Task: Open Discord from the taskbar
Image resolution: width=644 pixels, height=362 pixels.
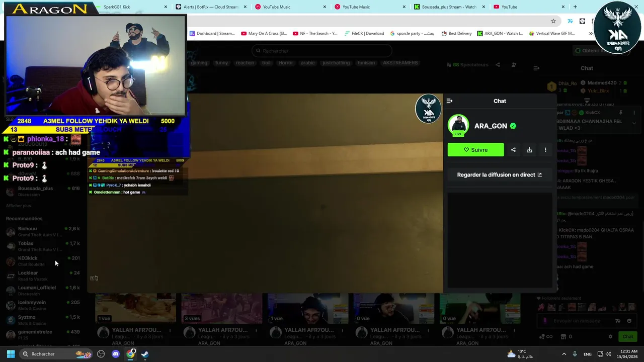Action: [115, 354]
